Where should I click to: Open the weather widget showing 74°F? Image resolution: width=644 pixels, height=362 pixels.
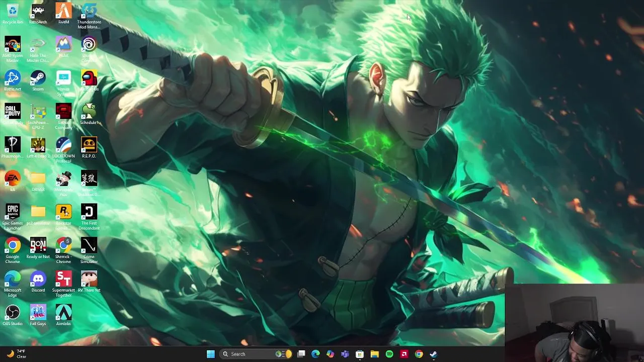[16, 354]
